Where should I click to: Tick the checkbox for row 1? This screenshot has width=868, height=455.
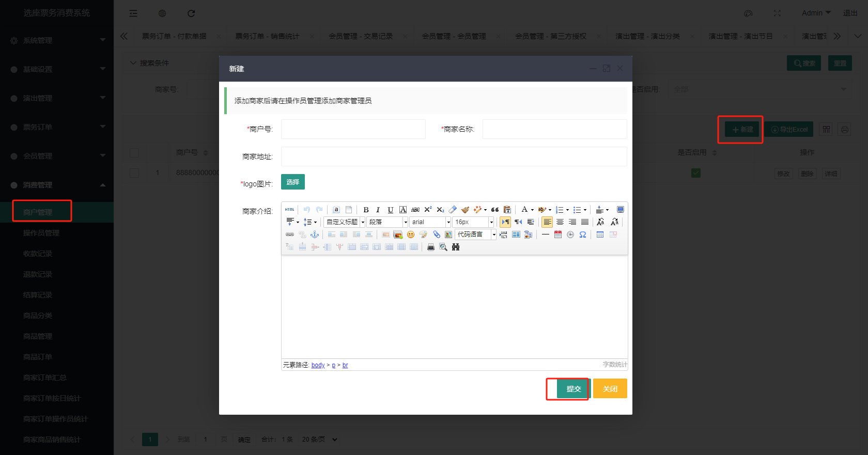(134, 173)
